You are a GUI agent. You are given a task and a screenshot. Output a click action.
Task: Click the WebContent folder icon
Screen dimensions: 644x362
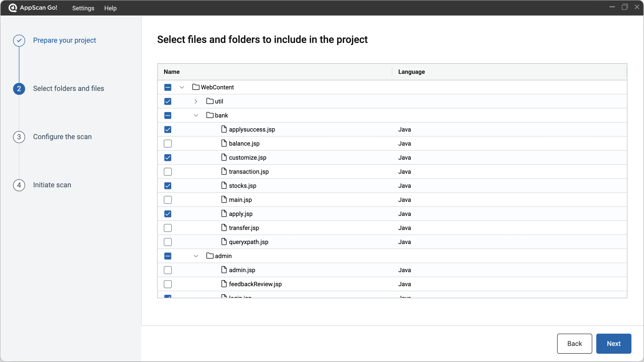(196, 87)
